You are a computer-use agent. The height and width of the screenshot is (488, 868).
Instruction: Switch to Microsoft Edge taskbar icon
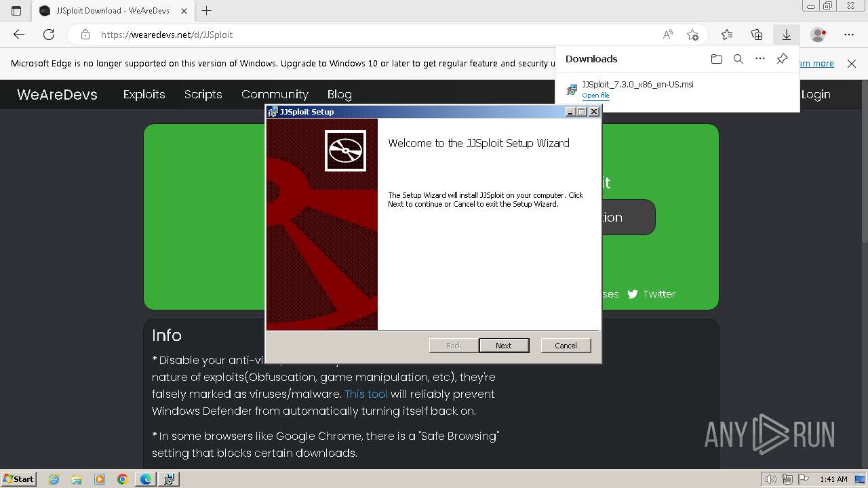coord(146,479)
